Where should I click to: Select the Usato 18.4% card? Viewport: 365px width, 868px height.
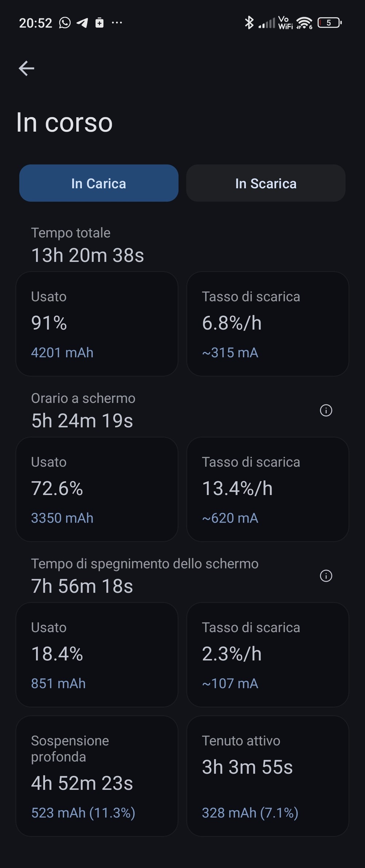click(97, 655)
